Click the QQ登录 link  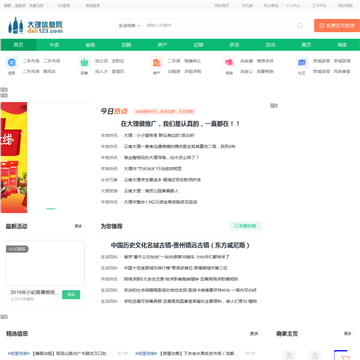(x=63, y=6)
